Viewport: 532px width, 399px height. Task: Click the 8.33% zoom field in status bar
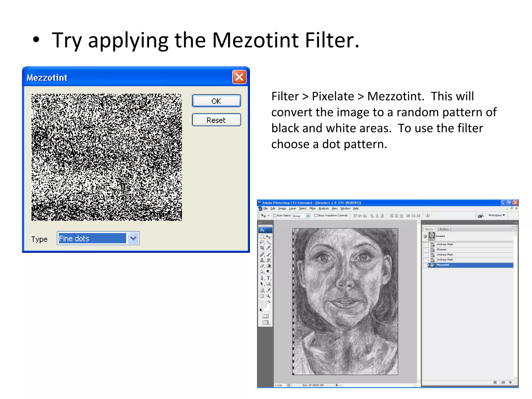pyautogui.click(x=280, y=385)
